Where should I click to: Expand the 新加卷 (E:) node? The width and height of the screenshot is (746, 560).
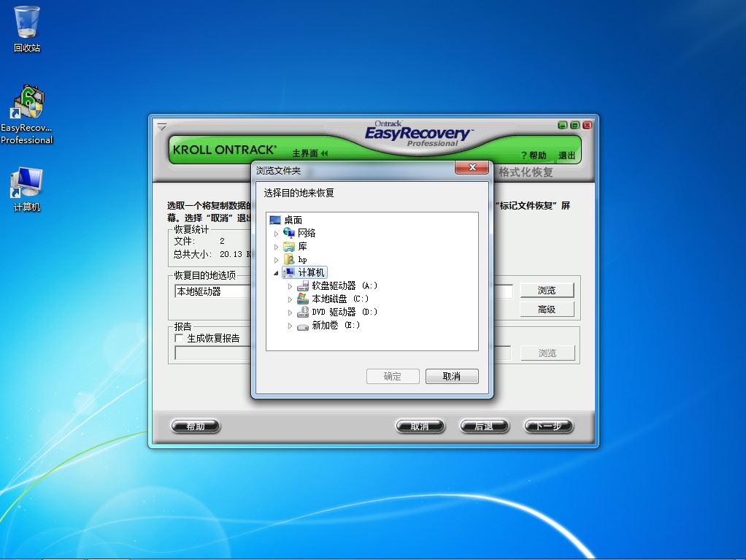pyautogui.click(x=290, y=326)
